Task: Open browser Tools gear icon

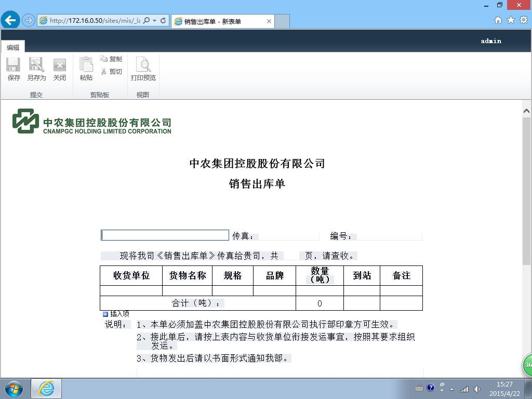Action: tap(524, 20)
